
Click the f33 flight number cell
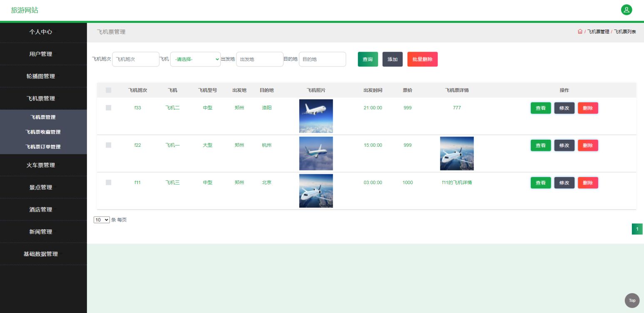138,108
